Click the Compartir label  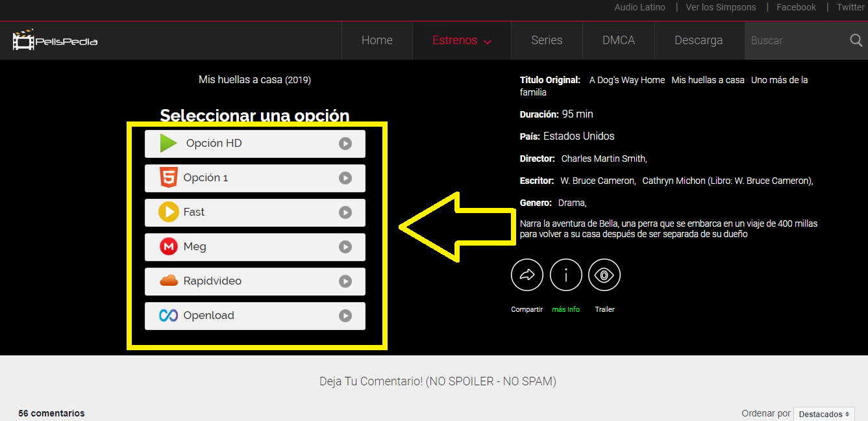[x=527, y=309]
